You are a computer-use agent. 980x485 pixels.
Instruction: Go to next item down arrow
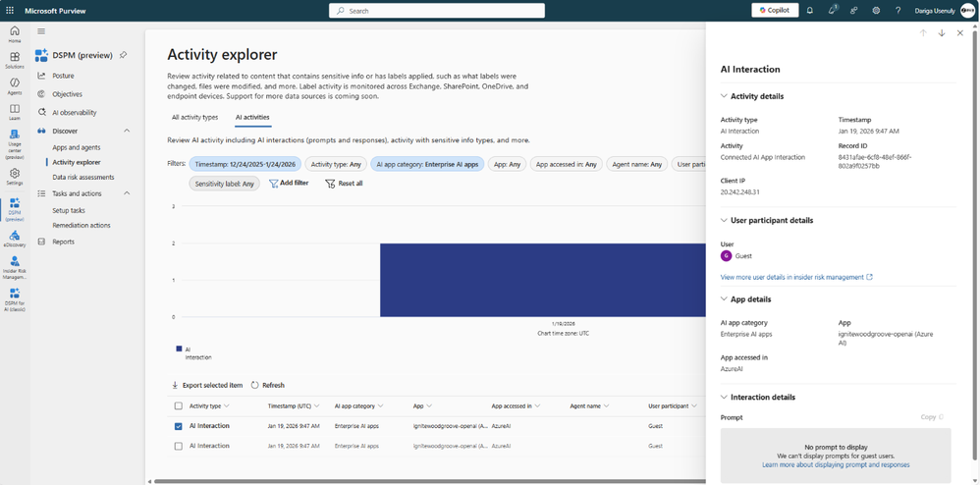pyautogui.click(x=942, y=33)
